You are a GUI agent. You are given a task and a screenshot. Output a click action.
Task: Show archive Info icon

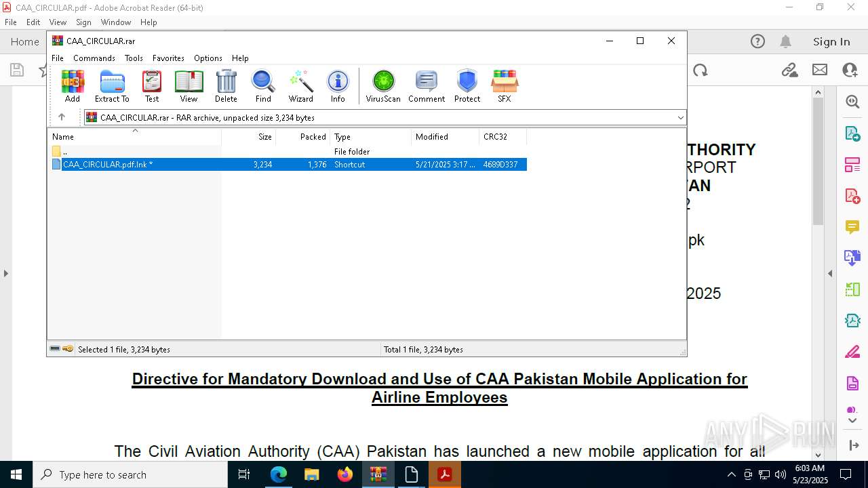pos(338,86)
